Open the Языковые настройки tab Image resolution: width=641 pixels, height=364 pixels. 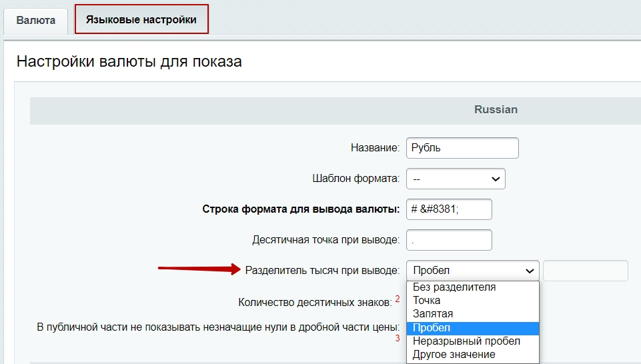(141, 20)
